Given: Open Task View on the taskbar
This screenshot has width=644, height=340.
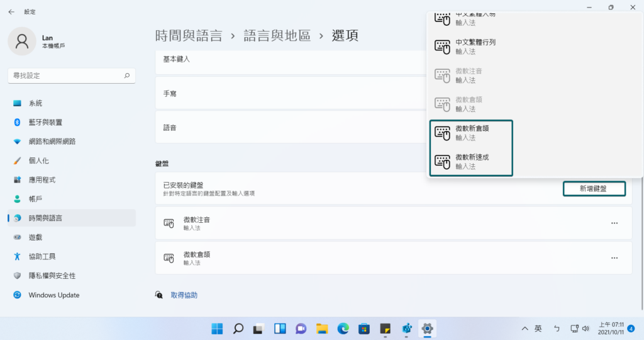Looking at the screenshot, I should click(x=258, y=329).
